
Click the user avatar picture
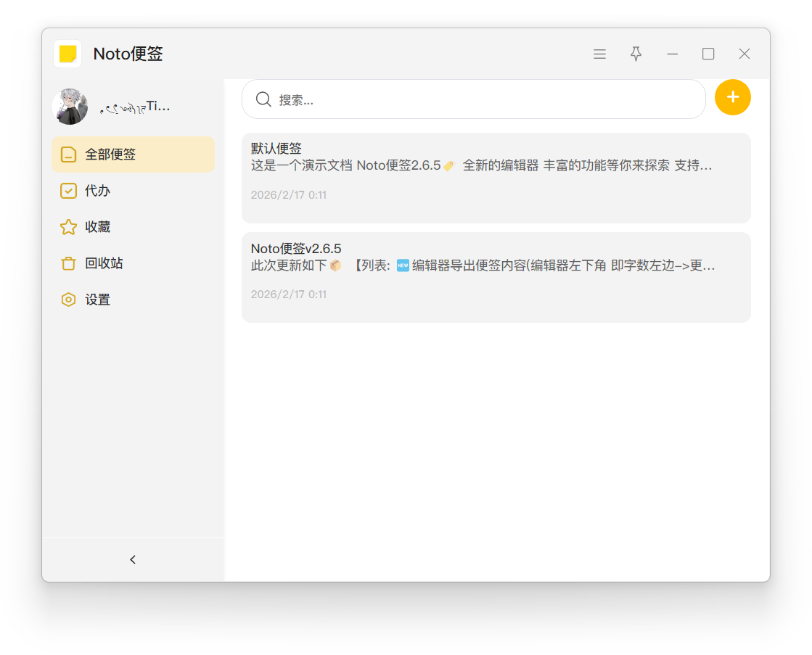[70, 107]
